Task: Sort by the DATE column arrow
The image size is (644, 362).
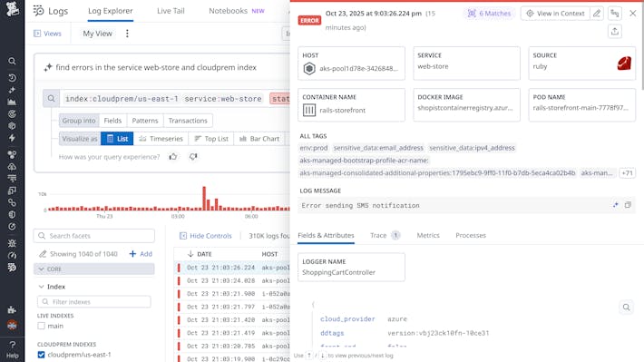Action: click(x=190, y=254)
